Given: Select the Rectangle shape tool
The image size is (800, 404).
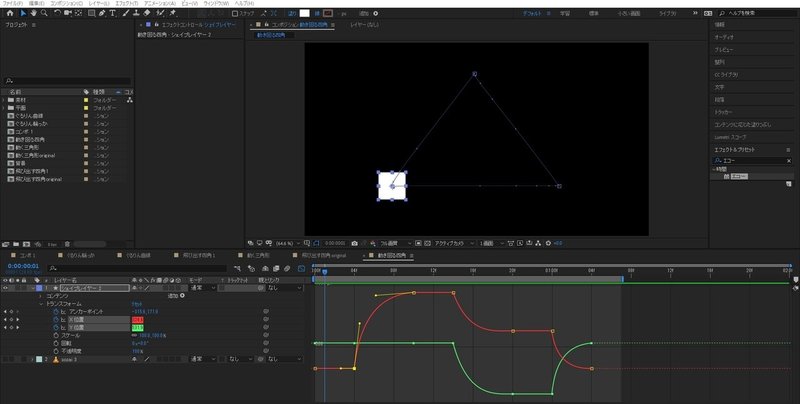Looking at the screenshot, I should [x=91, y=13].
